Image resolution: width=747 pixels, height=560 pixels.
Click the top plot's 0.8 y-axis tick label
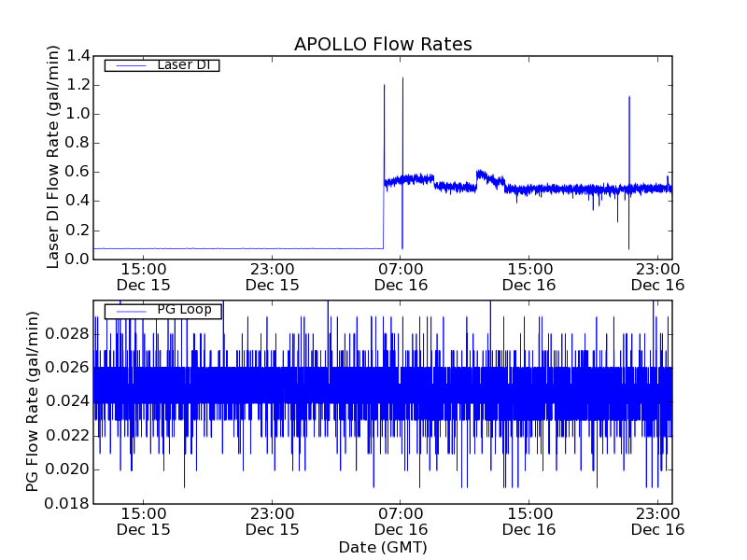78,144
